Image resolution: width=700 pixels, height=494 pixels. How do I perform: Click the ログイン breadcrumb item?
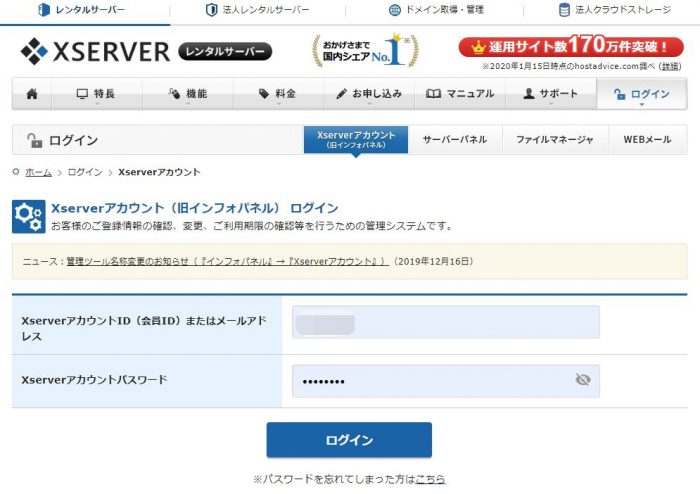[85, 172]
